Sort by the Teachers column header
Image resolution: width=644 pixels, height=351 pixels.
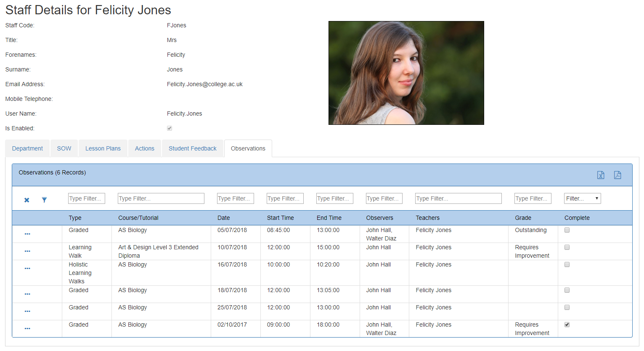pyautogui.click(x=428, y=218)
